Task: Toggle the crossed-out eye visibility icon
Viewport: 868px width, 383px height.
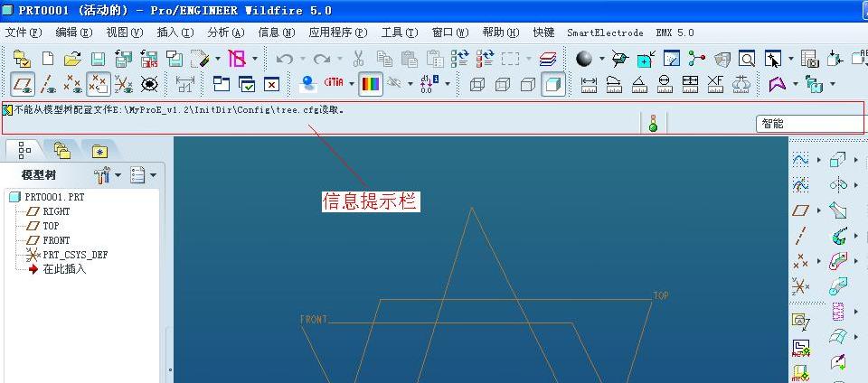Action: (149, 84)
